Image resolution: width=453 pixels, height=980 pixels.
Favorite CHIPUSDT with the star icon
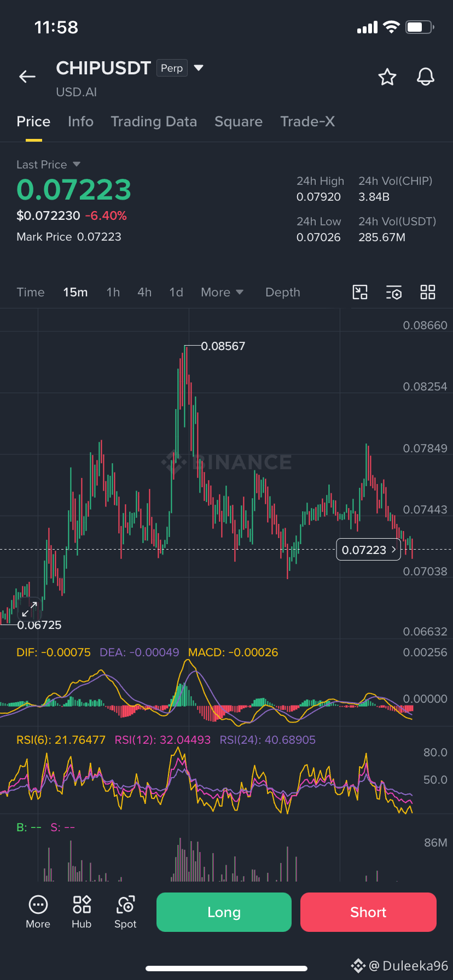click(x=387, y=77)
